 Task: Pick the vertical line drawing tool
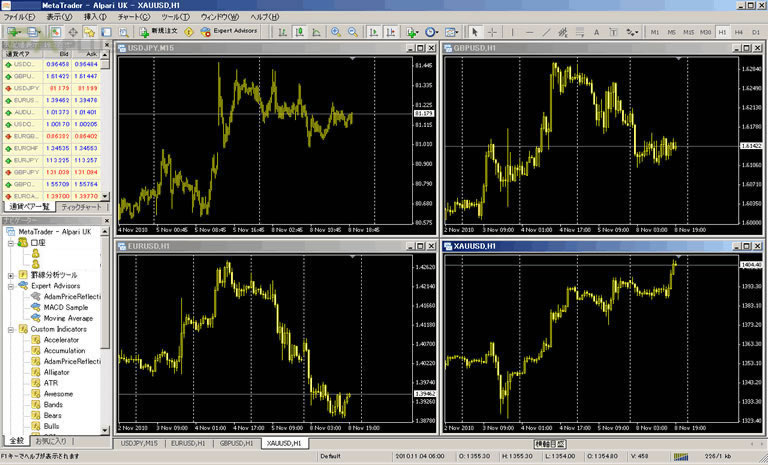512,32
